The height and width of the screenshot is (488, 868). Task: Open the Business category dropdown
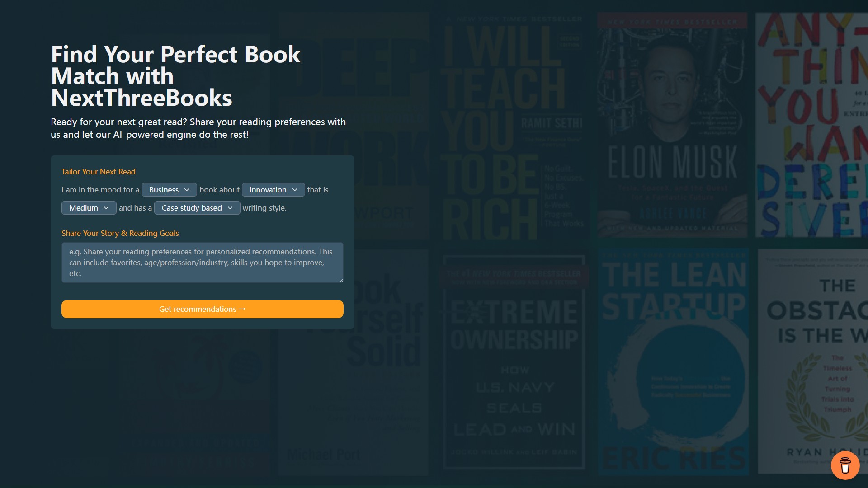click(169, 190)
